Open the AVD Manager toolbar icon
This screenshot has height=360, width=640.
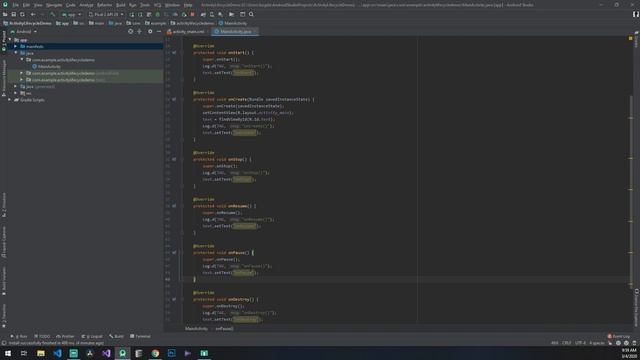211,14
